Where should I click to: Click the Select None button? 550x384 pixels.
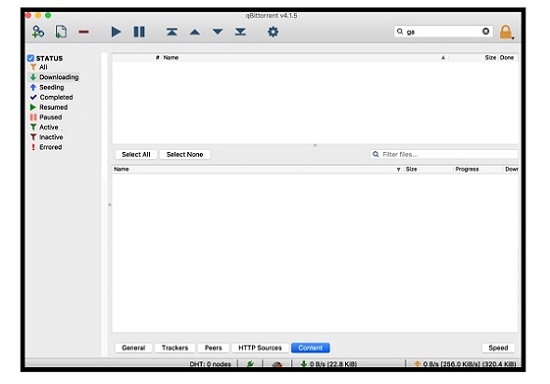coord(185,155)
